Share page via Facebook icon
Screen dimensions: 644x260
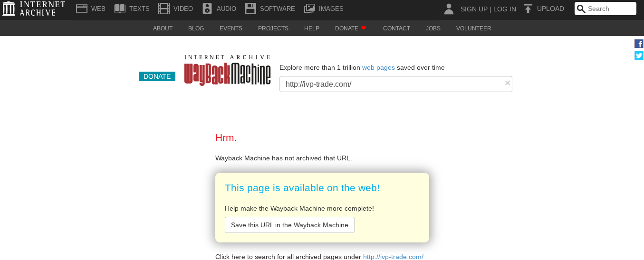[639, 44]
